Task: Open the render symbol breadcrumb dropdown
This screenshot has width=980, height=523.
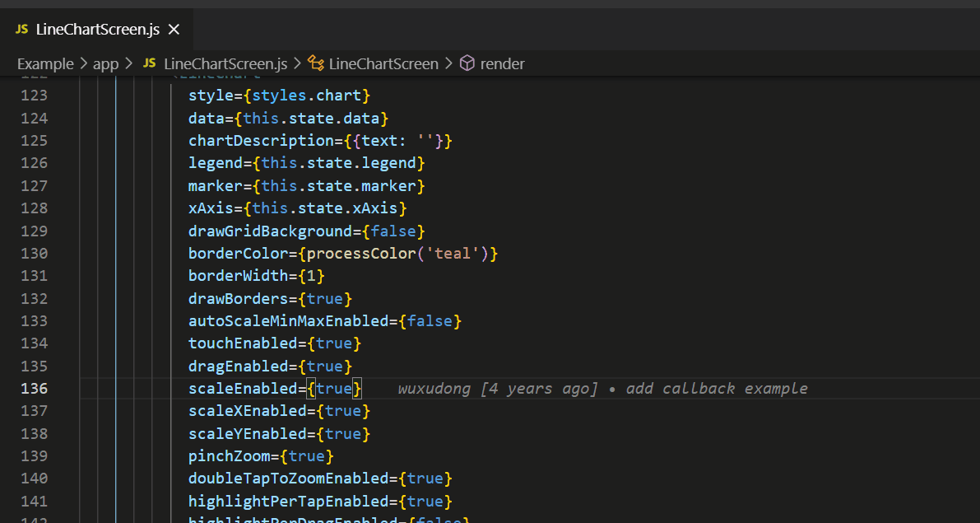Action: [x=502, y=63]
